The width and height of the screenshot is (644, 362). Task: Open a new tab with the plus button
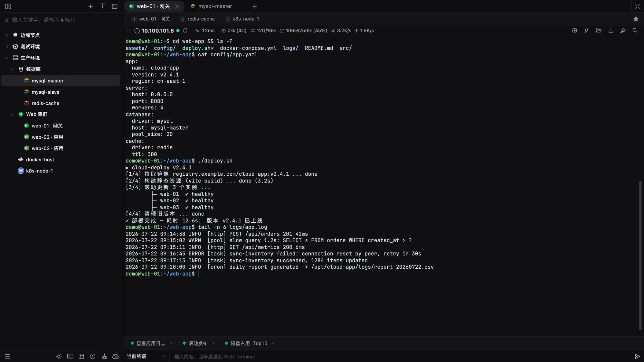[x=255, y=6]
